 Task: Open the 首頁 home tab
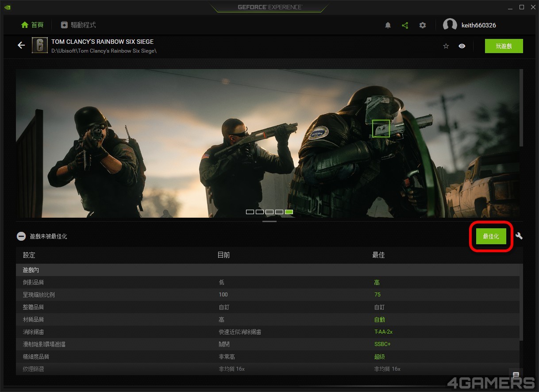[32, 25]
